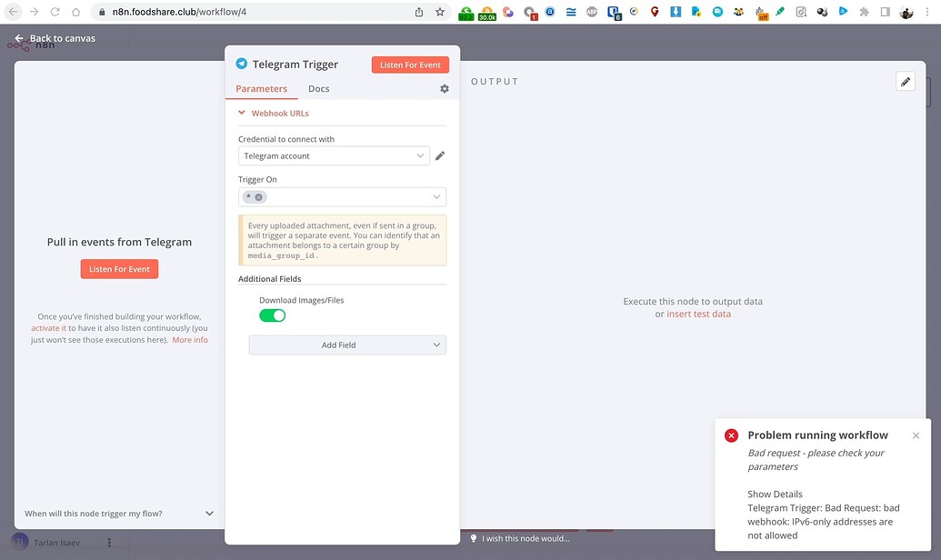
Task: Open the Add Field dropdown
Action: (346, 345)
